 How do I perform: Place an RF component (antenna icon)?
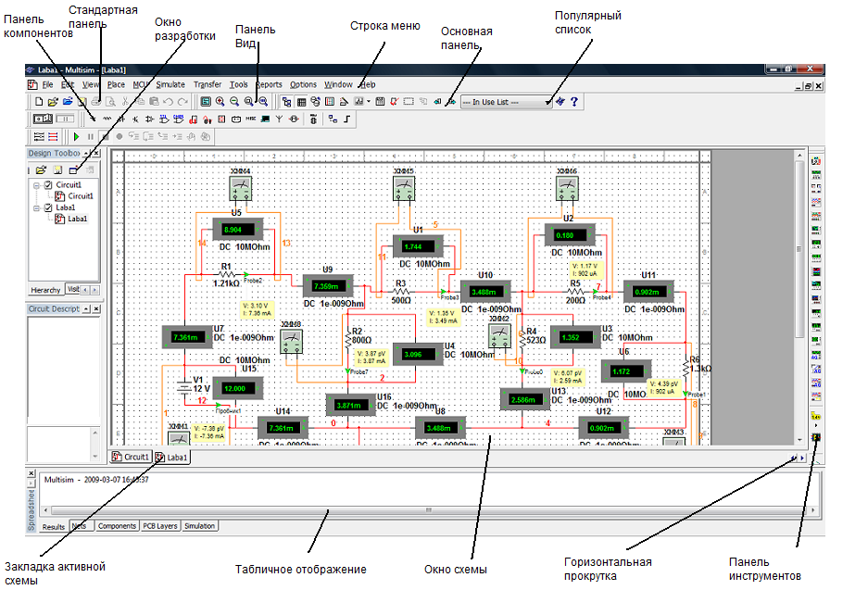pos(280,119)
